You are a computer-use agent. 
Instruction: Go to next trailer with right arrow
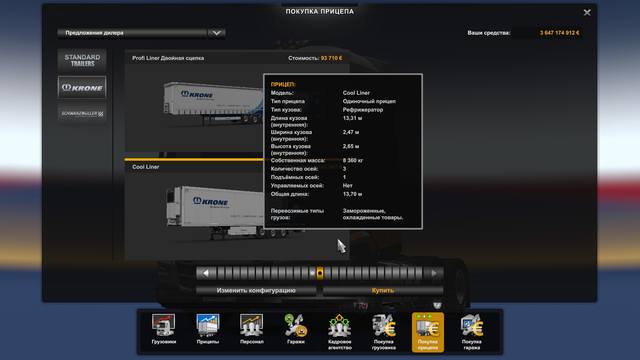coord(434,273)
